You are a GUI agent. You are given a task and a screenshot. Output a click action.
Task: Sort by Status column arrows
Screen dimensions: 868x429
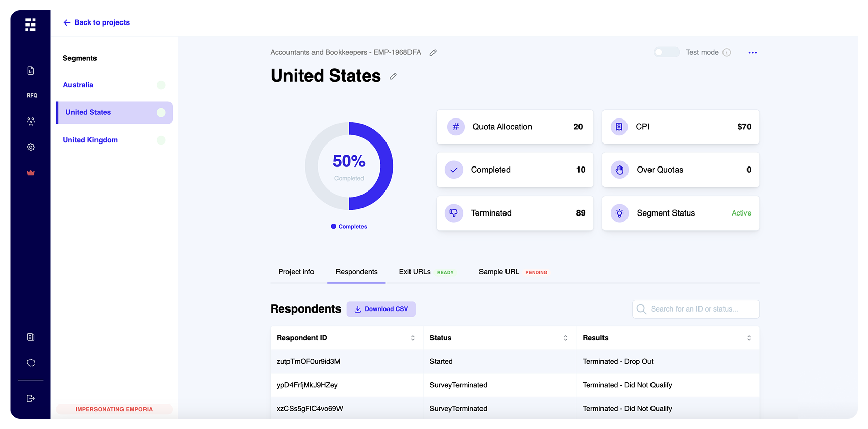pos(566,338)
